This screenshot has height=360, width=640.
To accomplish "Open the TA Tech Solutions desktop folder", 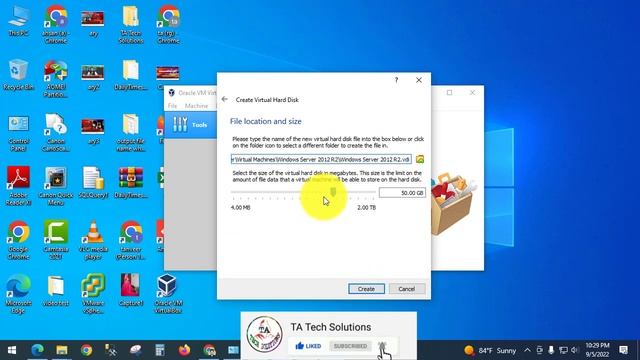I will point(131,24).
